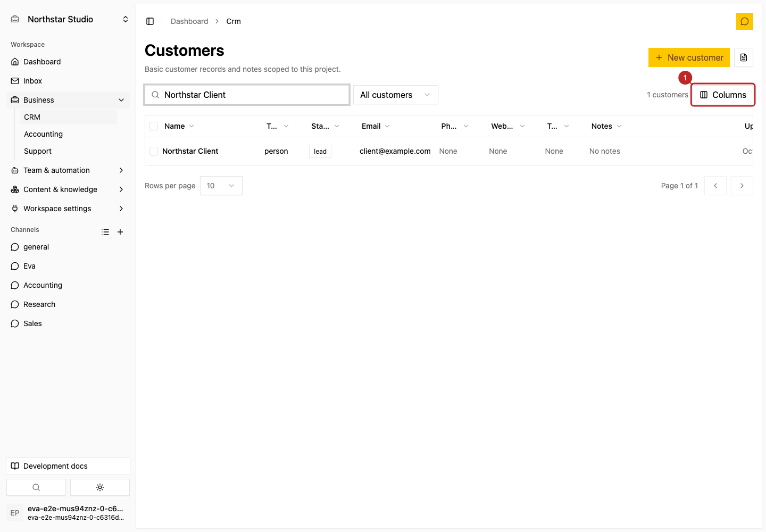Click the Inbox envelope icon
The height and width of the screenshot is (532, 766).
point(15,81)
